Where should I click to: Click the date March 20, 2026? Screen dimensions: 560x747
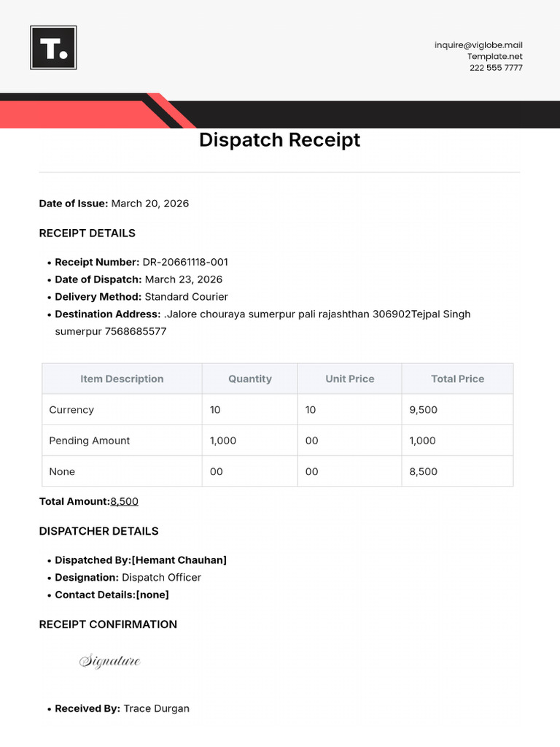[150, 204]
